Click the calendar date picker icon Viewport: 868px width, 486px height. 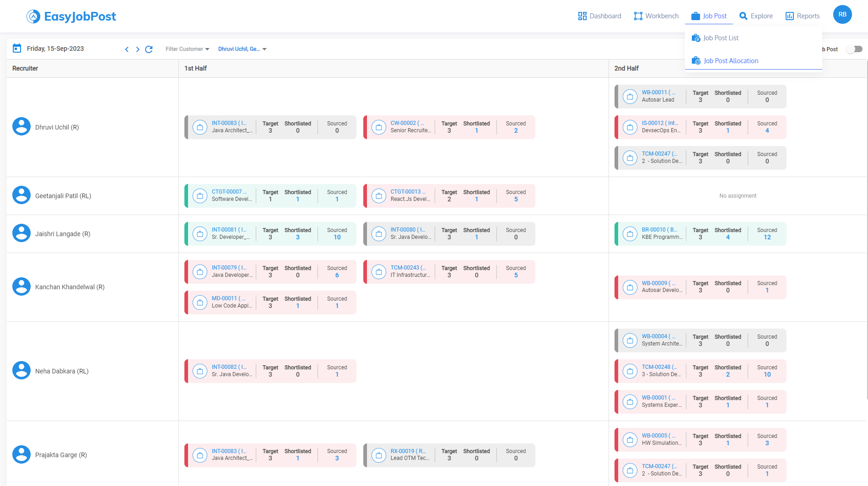point(17,48)
